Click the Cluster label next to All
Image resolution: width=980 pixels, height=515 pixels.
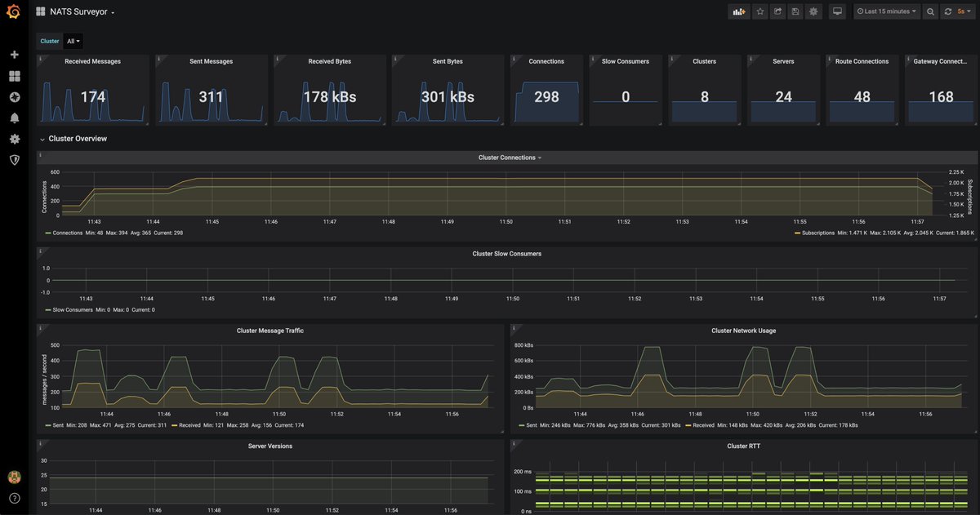50,41
